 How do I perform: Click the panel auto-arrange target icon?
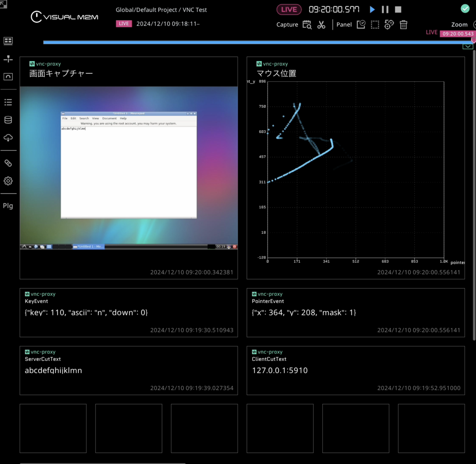[x=389, y=25]
